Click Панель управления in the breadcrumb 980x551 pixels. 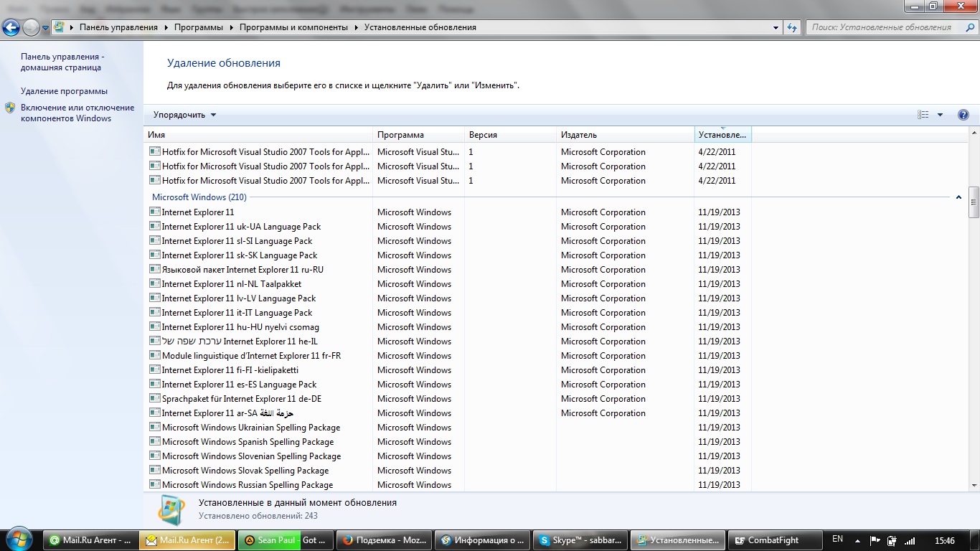(x=118, y=27)
